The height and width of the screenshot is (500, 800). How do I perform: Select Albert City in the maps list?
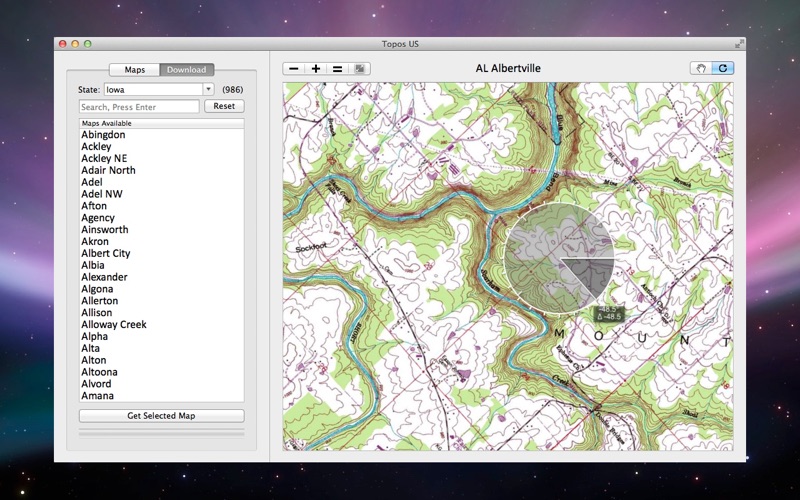coord(106,254)
